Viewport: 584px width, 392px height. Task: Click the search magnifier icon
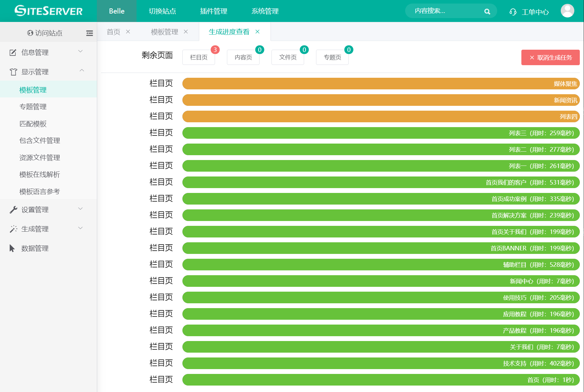point(487,12)
